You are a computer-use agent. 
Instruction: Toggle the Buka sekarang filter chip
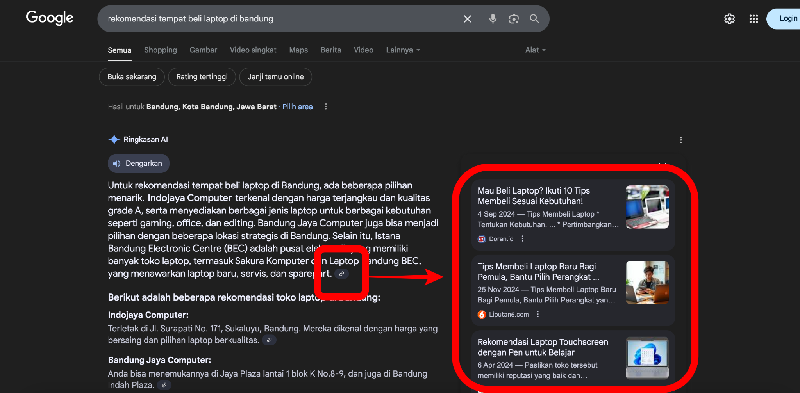pyautogui.click(x=132, y=77)
